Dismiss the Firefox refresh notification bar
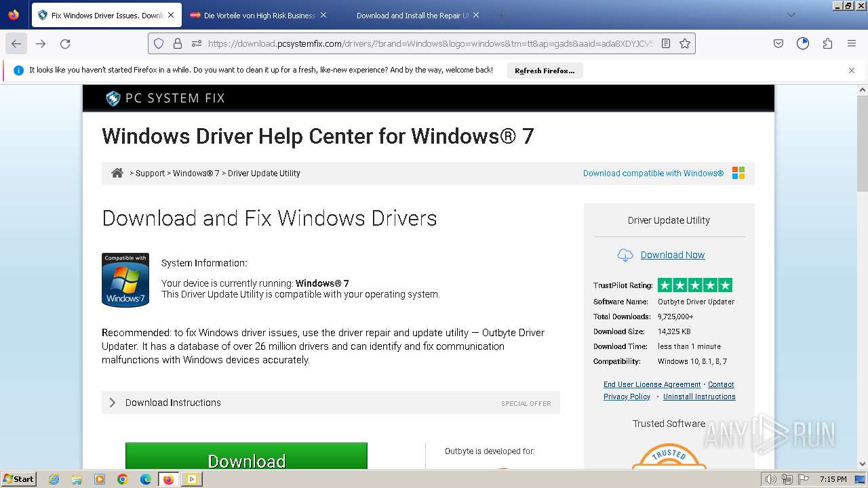The image size is (868, 488). [852, 70]
